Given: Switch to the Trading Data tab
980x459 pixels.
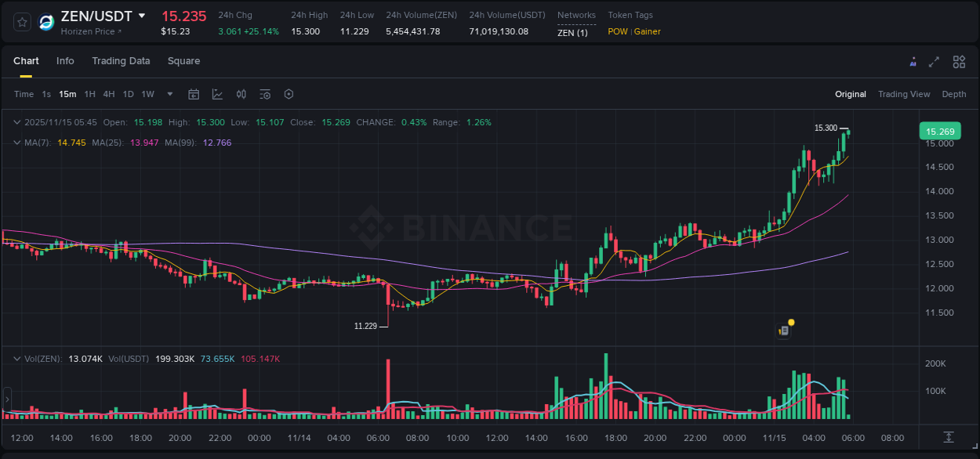Looking at the screenshot, I should [121, 61].
